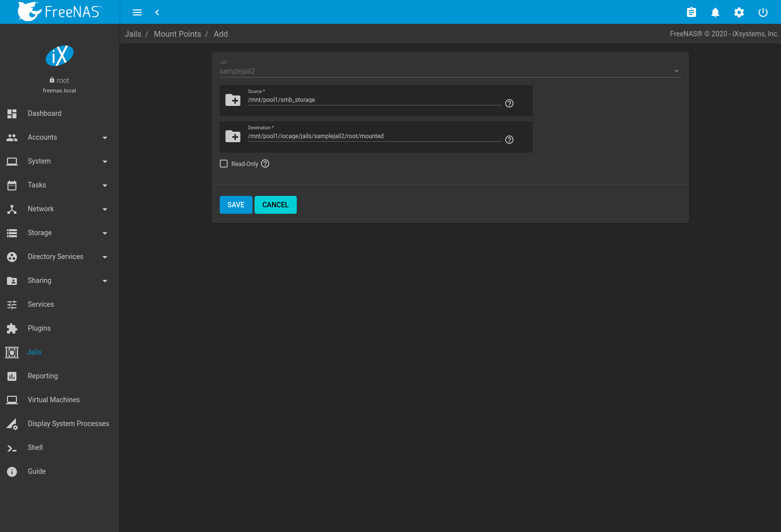Viewport: 781px width, 532px height.
Task: Open the task manager clipboard icon
Action: [x=691, y=12]
